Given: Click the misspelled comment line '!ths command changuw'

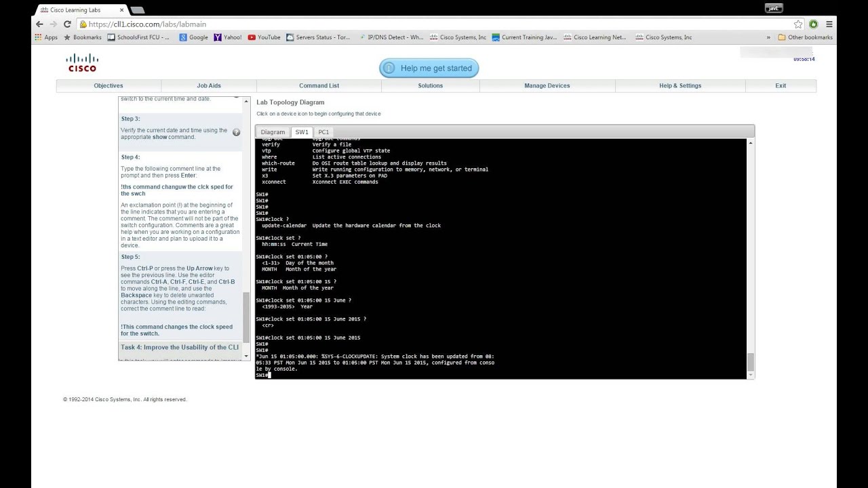Looking at the screenshot, I should pos(177,190).
